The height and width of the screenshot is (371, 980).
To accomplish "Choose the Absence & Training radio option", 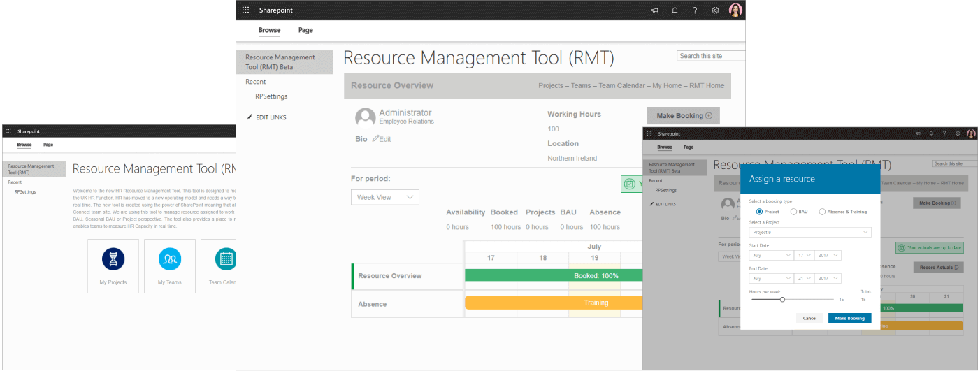I will (822, 212).
